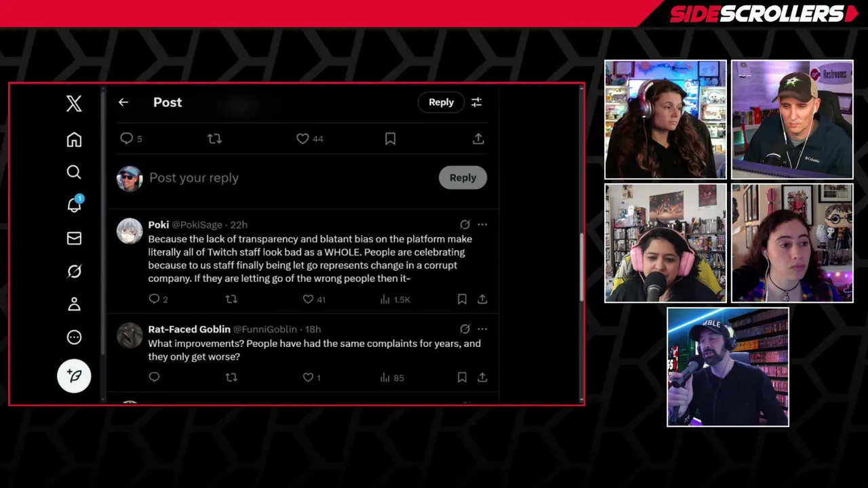Screen dimensions: 868x488
Task: Open Notifications bell icon
Action: 75,205
